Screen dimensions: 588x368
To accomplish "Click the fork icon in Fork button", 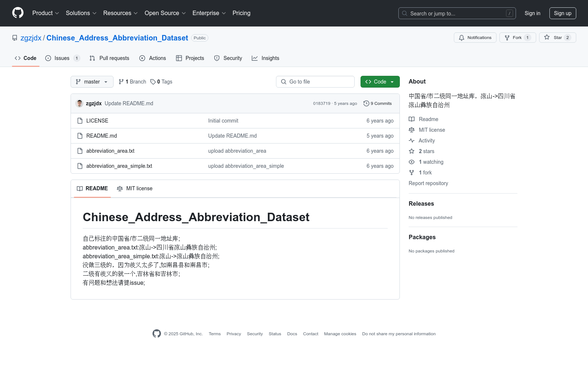I will pos(507,38).
